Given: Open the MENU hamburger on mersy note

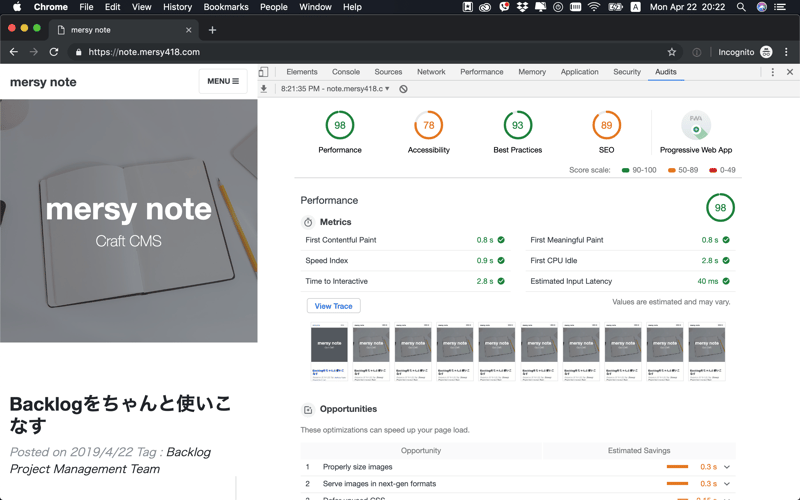Looking at the screenshot, I should (223, 81).
